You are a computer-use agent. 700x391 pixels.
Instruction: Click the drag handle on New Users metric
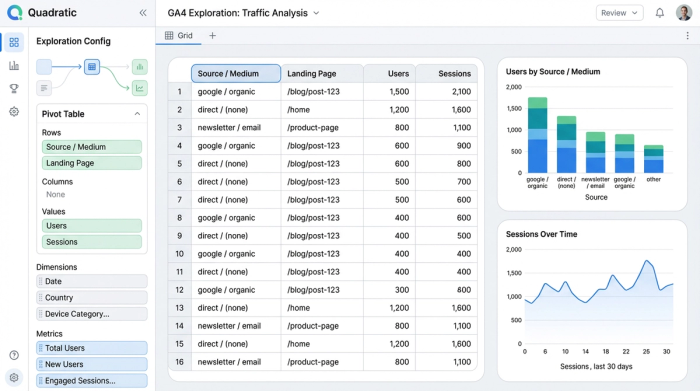41,364
